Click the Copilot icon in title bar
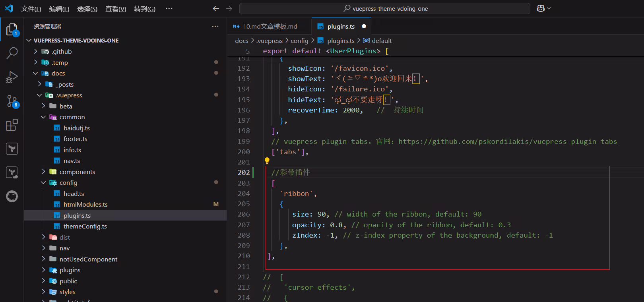This screenshot has height=302, width=644. coord(543,8)
